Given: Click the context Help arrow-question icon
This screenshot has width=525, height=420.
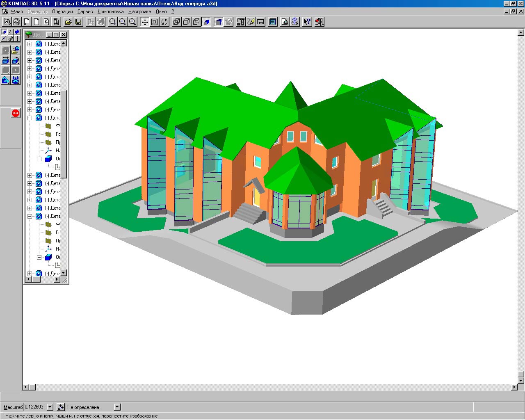Looking at the screenshot, I should tap(307, 22).
